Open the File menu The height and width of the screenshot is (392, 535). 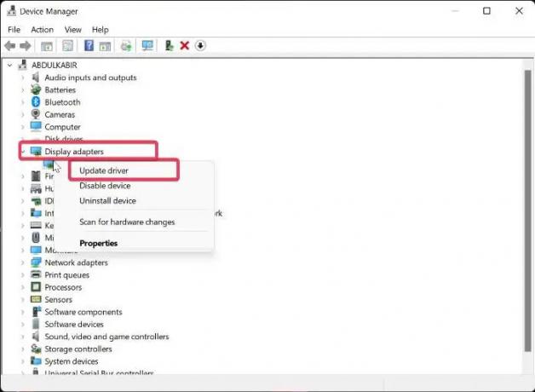coord(14,30)
